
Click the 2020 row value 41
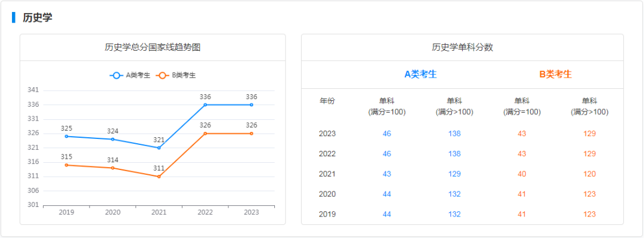click(x=522, y=194)
